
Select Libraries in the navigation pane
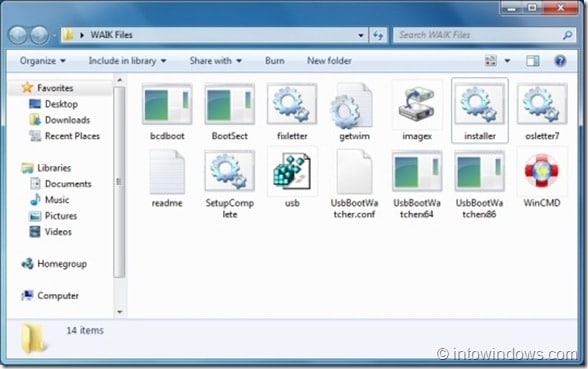click(54, 168)
